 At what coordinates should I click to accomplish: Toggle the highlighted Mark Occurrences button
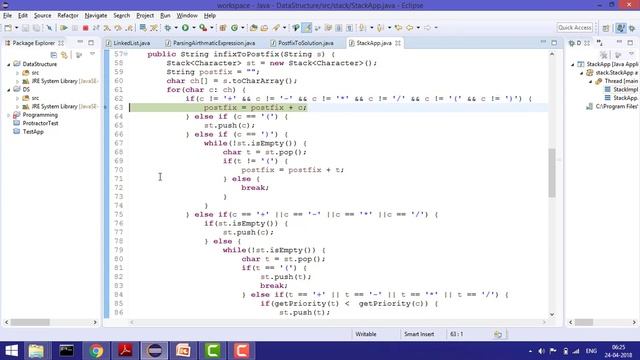tap(307, 28)
